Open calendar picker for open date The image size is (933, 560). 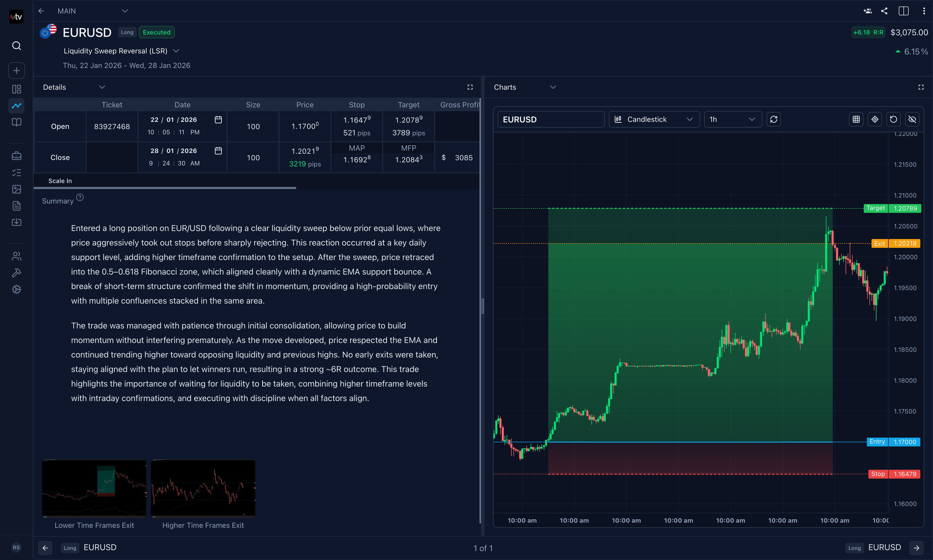(x=218, y=120)
